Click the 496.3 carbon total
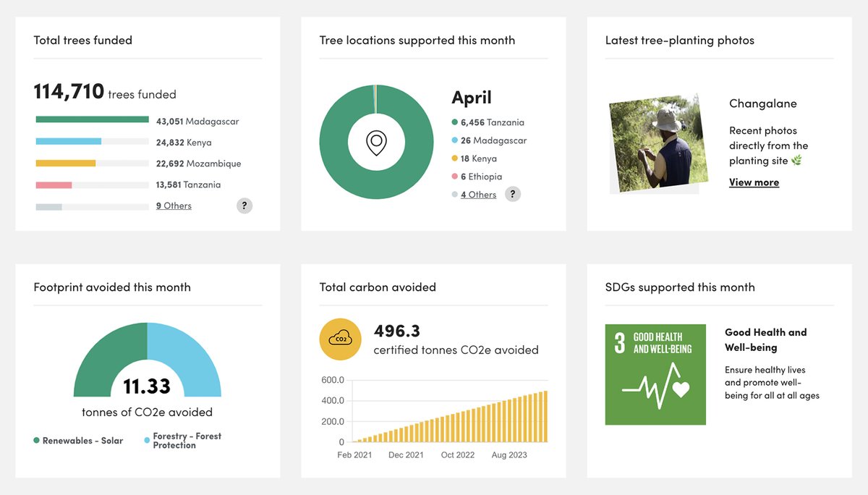The image size is (868, 495). [x=397, y=331]
